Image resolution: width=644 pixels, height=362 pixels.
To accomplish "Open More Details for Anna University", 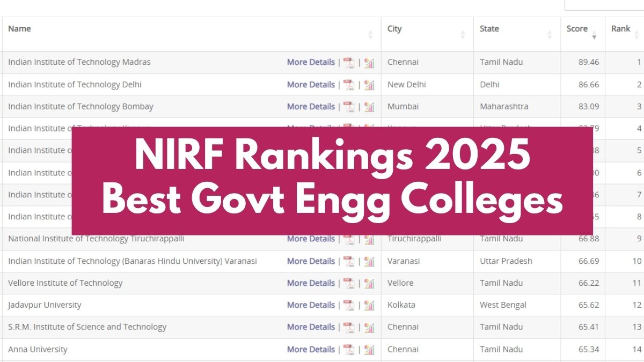I will coord(311,349).
